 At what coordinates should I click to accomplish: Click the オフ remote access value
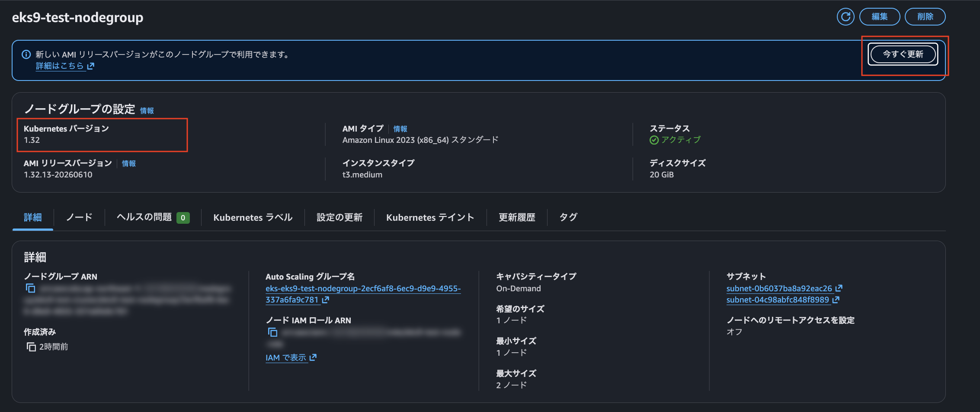tap(734, 332)
